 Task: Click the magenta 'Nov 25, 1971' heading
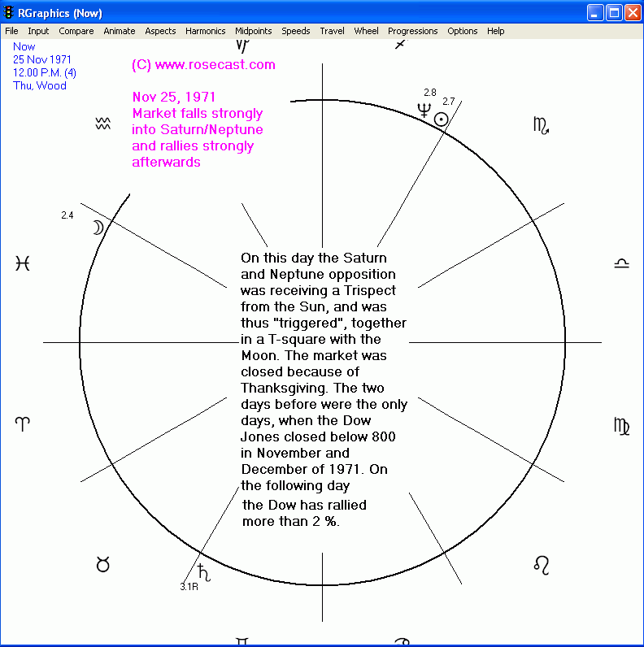174,97
